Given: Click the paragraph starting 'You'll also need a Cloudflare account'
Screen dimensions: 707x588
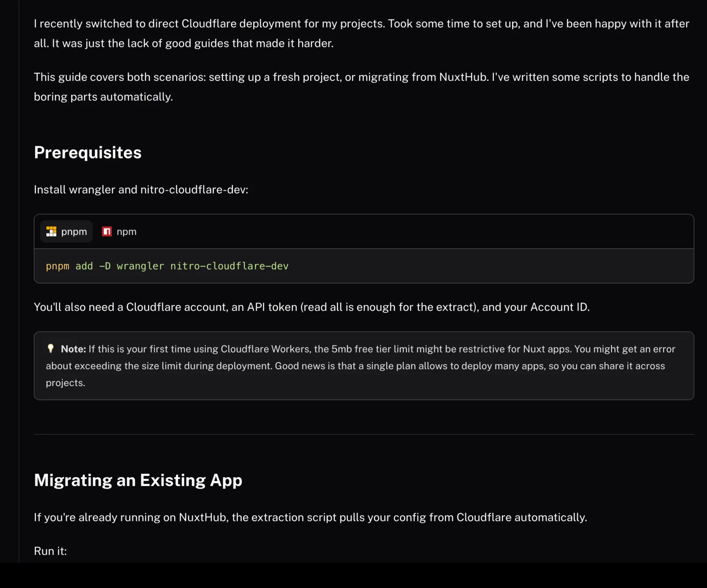Looking at the screenshot, I should click(x=312, y=307).
